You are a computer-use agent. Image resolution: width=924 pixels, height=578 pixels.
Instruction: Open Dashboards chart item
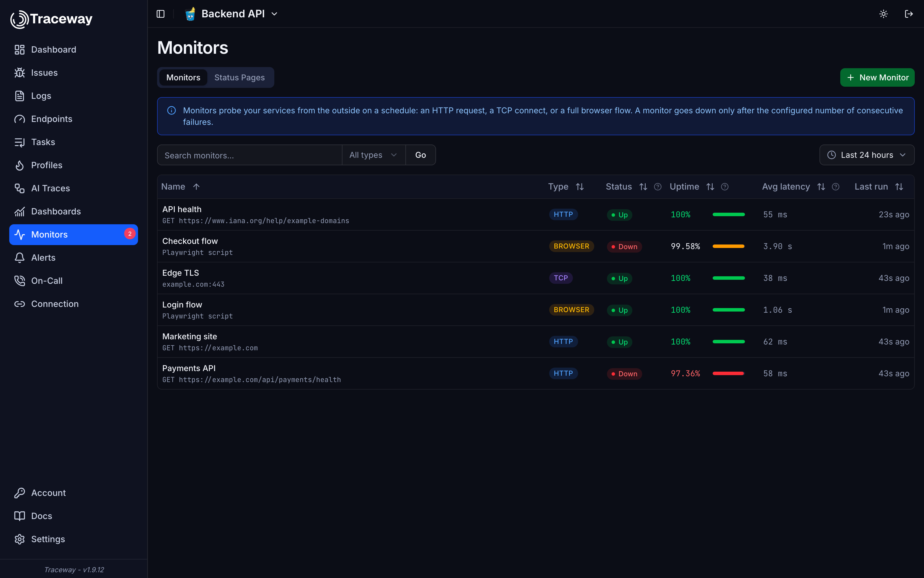pyautogui.click(x=74, y=211)
